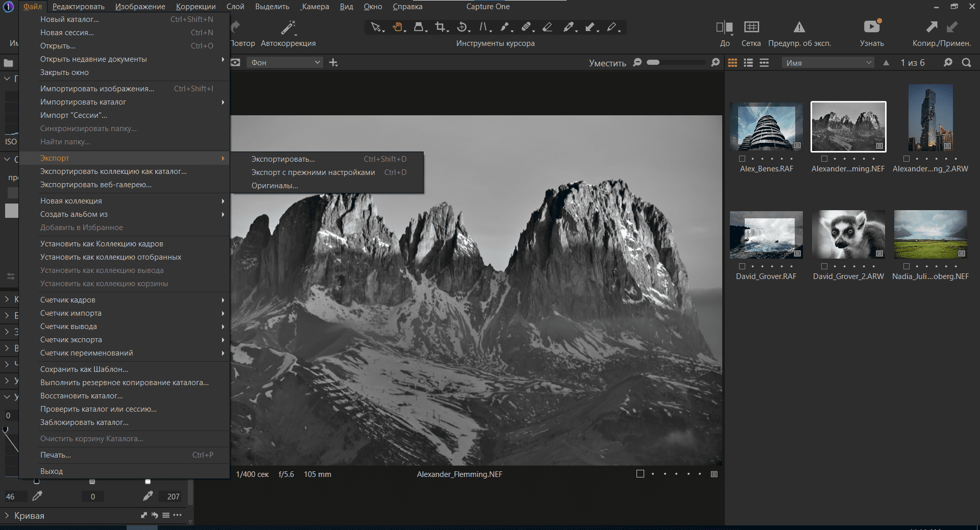
Task: Select the Nadia_Juli...oberg.NEF thumbnail
Action: click(930, 234)
